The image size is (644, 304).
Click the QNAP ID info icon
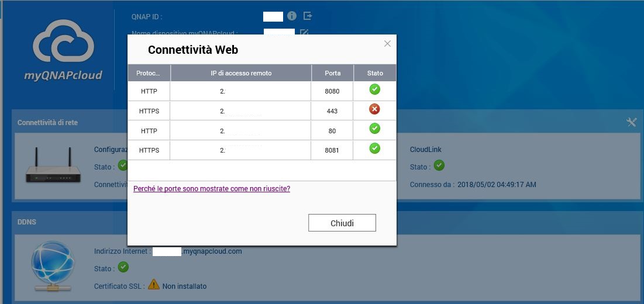coord(292,16)
